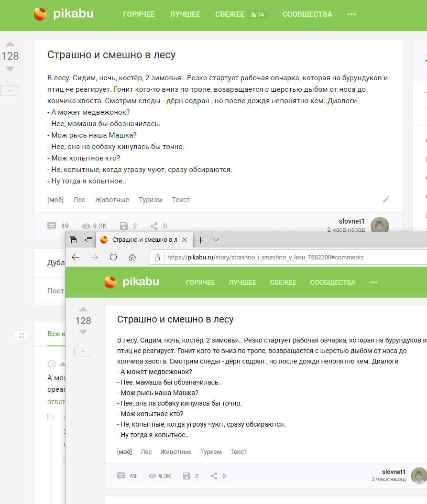This screenshot has width=427, height=504.
Task: Downvote the post on the background page
Action: [x=10, y=69]
